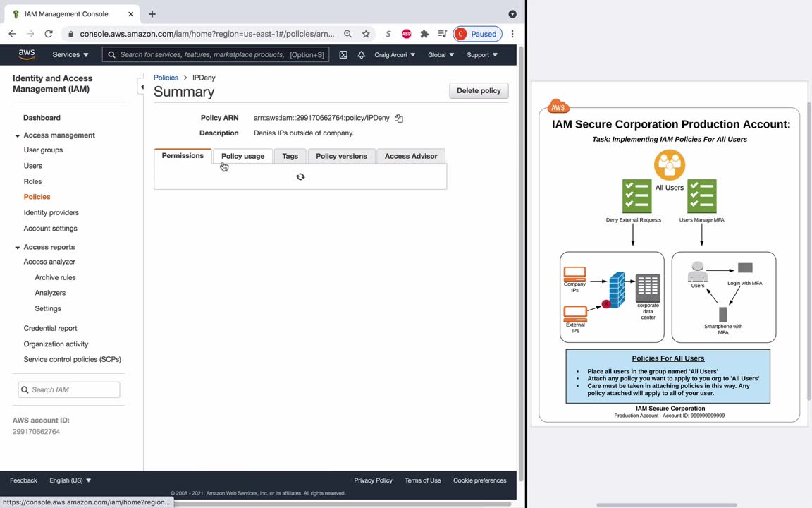This screenshot has height=508, width=812.
Task: Open Analyzers in the sidebar
Action: point(50,293)
